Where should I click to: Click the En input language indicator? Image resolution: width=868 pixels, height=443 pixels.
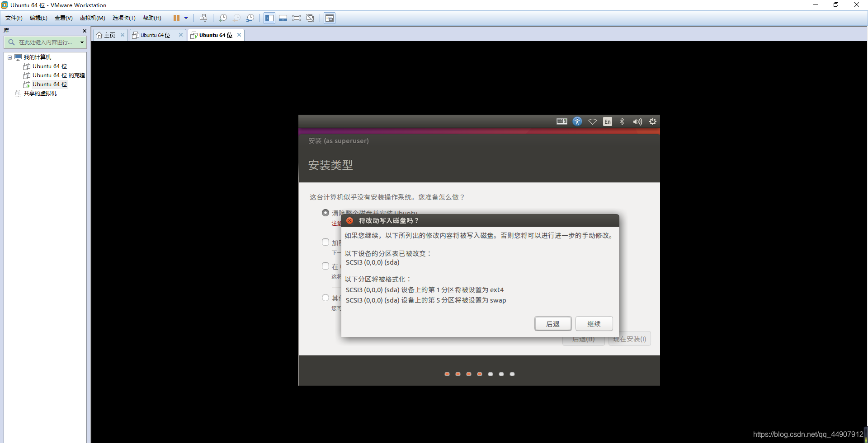tap(608, 121)
